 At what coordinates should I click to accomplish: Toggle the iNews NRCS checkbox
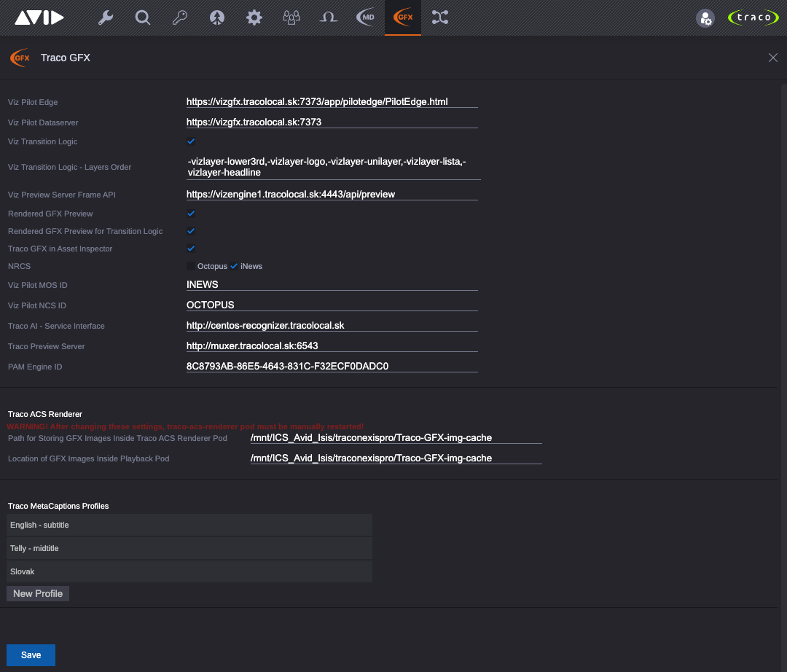[x=234, y=266]
